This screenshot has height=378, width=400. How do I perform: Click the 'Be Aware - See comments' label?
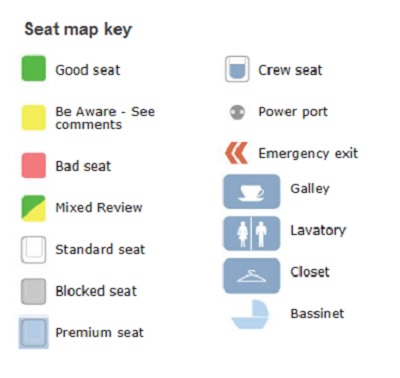tap(105, 118)
